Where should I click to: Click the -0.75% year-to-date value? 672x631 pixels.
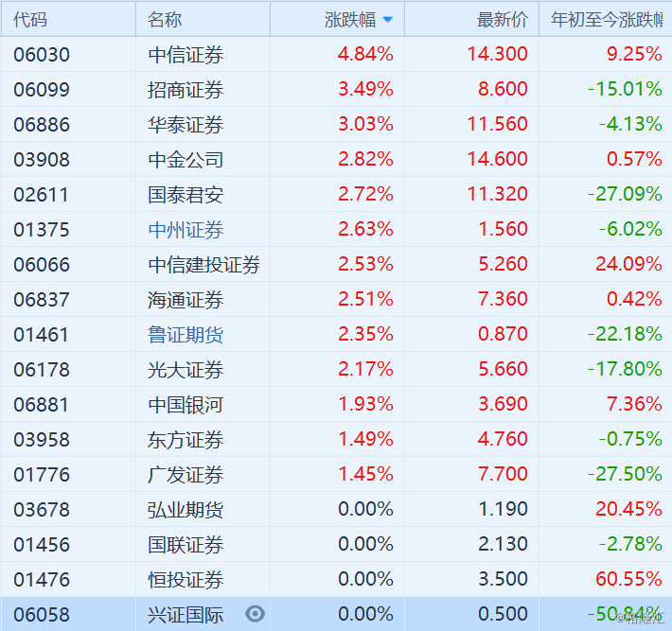coord(630,439)
